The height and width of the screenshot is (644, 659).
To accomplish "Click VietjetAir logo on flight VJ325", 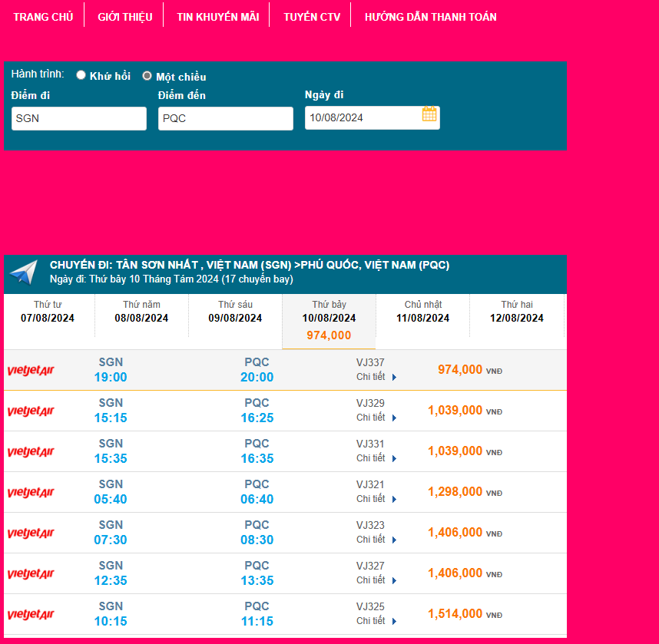I will pos(31,615).
